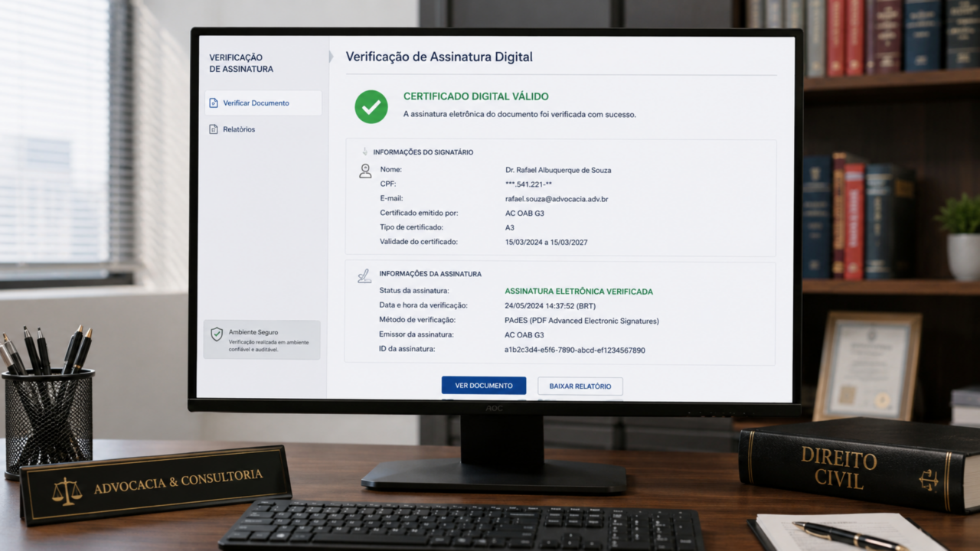Click validity dates 15/03/2024 a 15/03/2027

tap(547, 242)
